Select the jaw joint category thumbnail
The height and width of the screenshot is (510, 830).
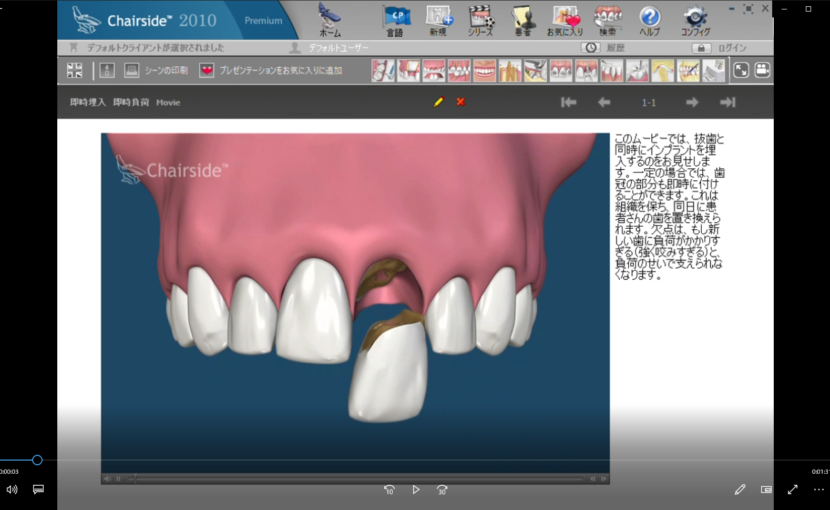[663, 70]
